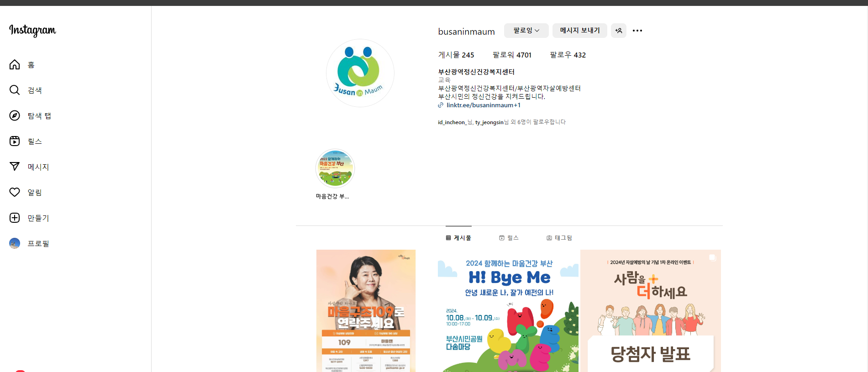Click the suggested accounts add-person icon
The height and width of the screenshot is (372, 868).
pos(619,31)
